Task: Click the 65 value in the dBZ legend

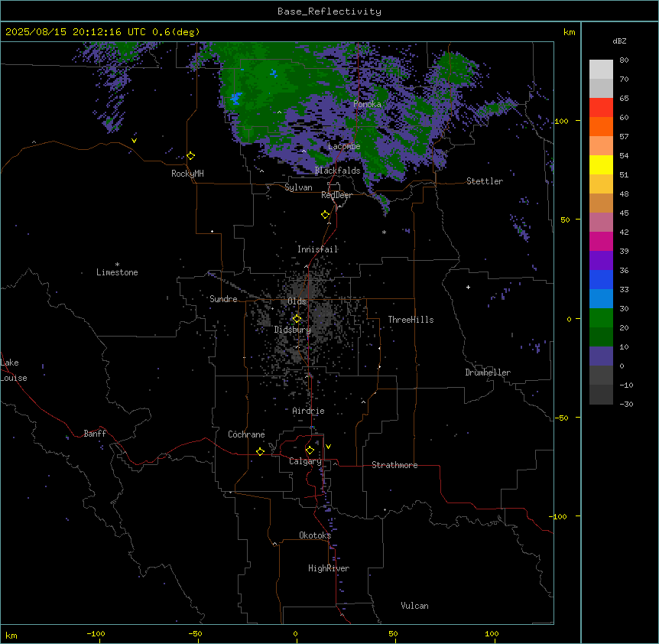Action: click(x=624, y=99)
